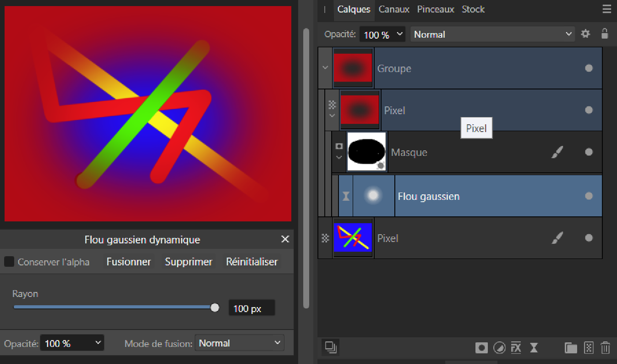Open blend options with the gear icon

point(585,34)
